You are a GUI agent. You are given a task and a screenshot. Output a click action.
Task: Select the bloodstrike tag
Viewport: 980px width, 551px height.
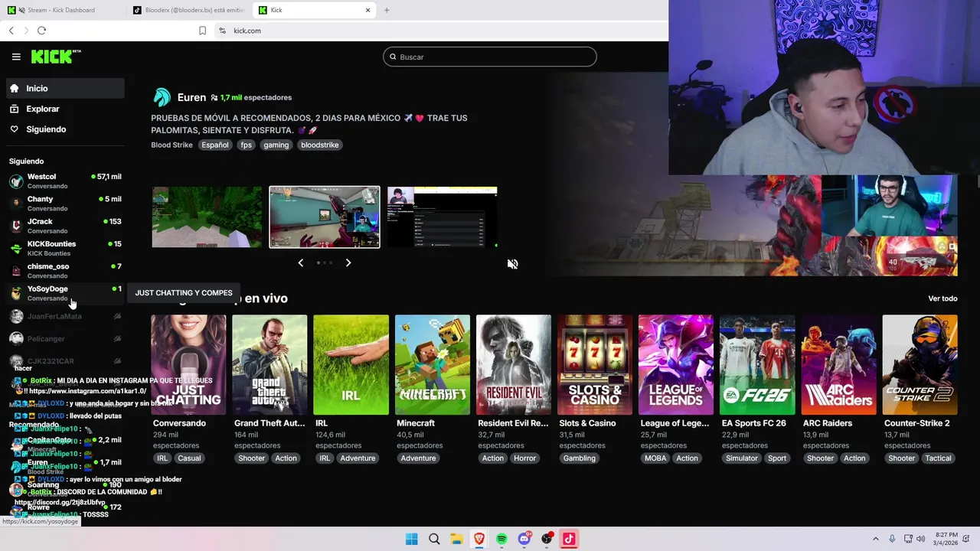pos(319,145)
